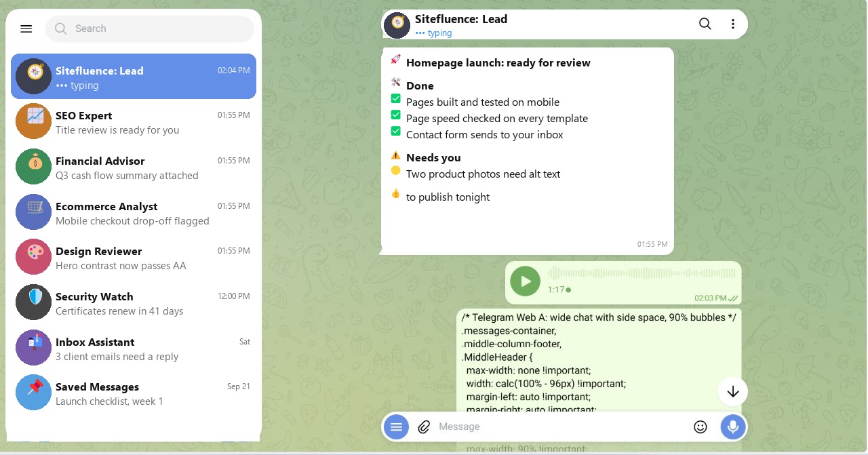The width and height of the screenshot is (868, 455).
Task: Click the Ecommerce Analyst cart avatar
Action: [34, 212]
